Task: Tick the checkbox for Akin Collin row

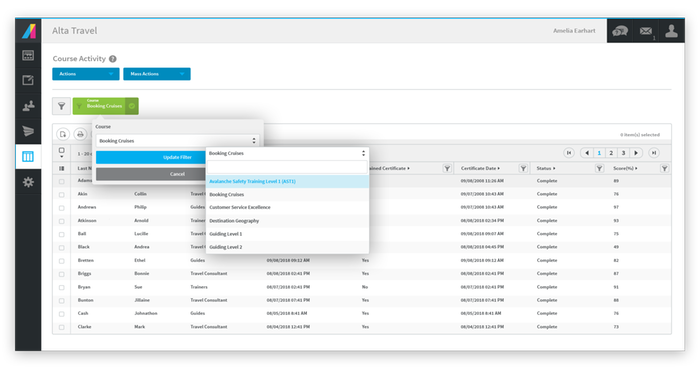Action: (x=62, y=195)
